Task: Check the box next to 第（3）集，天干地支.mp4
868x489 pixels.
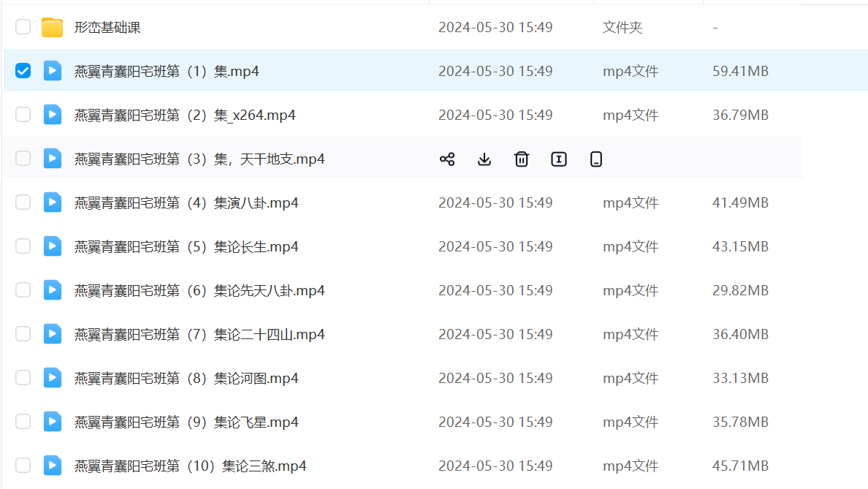Action: (x=23, y=159)
